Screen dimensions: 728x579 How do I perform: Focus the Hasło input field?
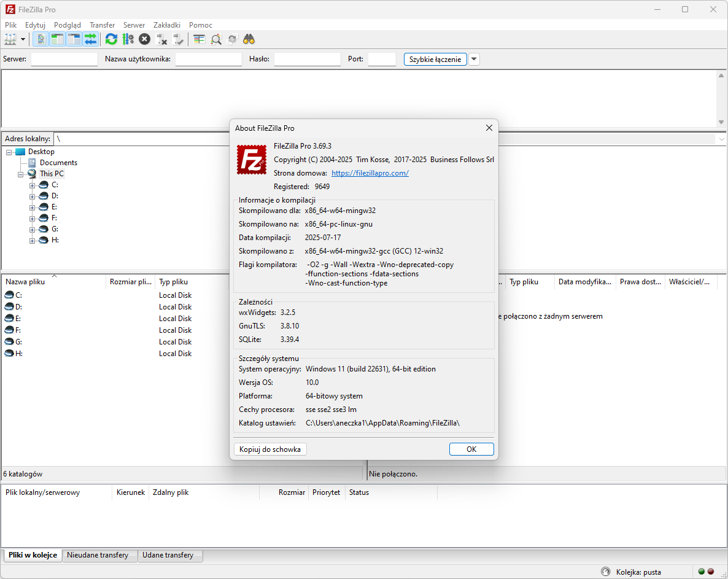308,59
